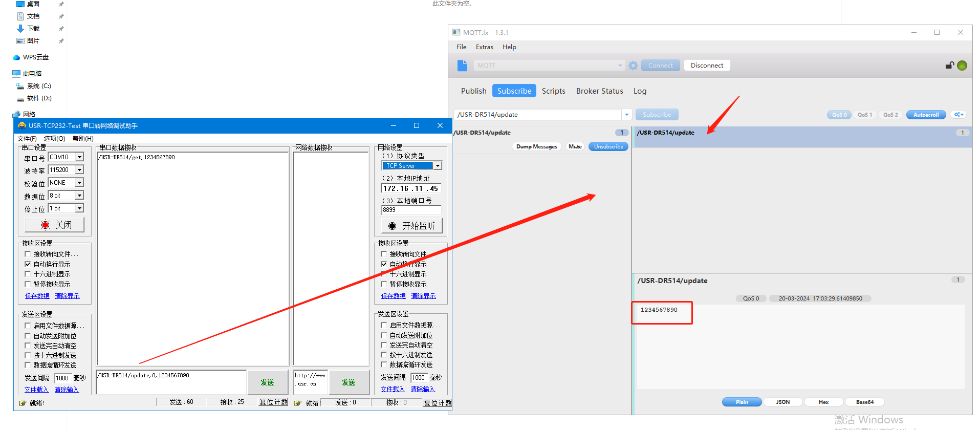
Task: Switch to the Publish tab
Action: click(x=473, y=91)
